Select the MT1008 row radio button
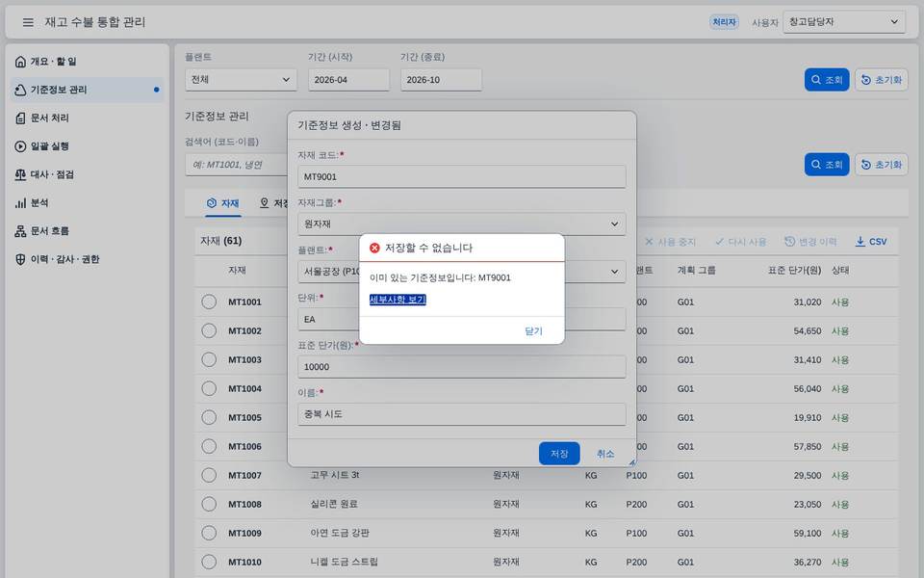 [x=209, y=504]
